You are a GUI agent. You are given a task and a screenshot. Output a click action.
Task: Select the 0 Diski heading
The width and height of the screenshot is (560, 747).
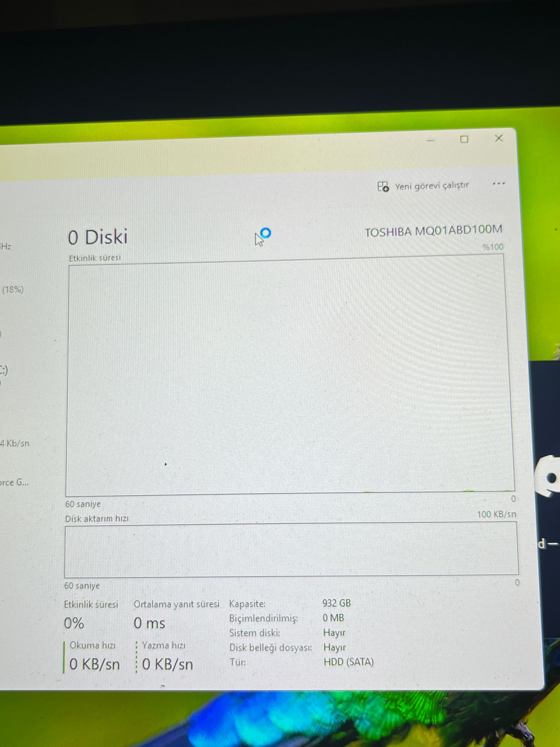coord(98,237)
